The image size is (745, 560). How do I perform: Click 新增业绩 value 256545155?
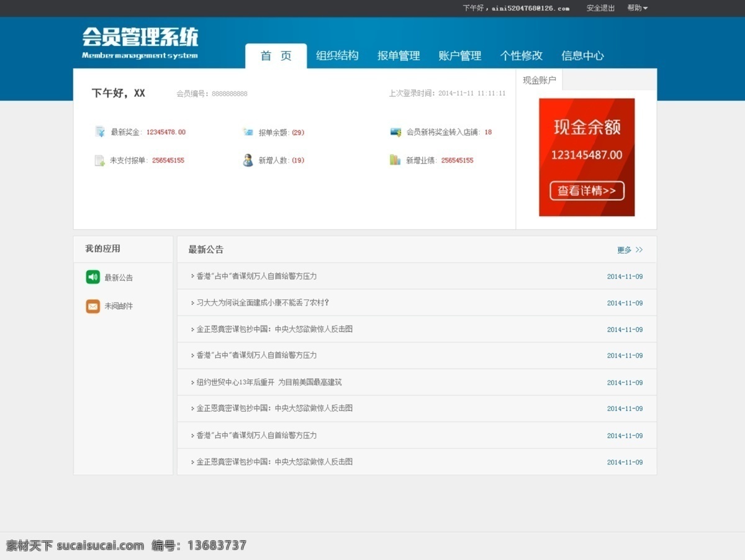457,160
